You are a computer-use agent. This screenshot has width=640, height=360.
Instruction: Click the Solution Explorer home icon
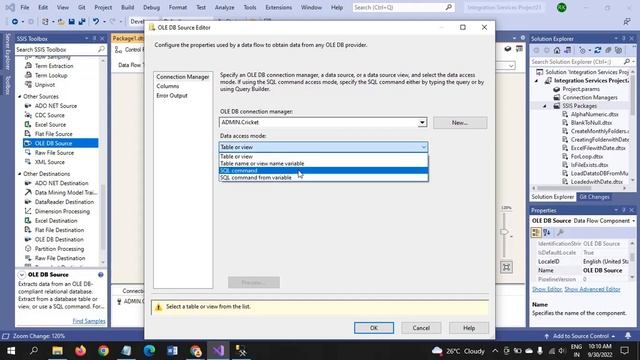pos(557,50)
